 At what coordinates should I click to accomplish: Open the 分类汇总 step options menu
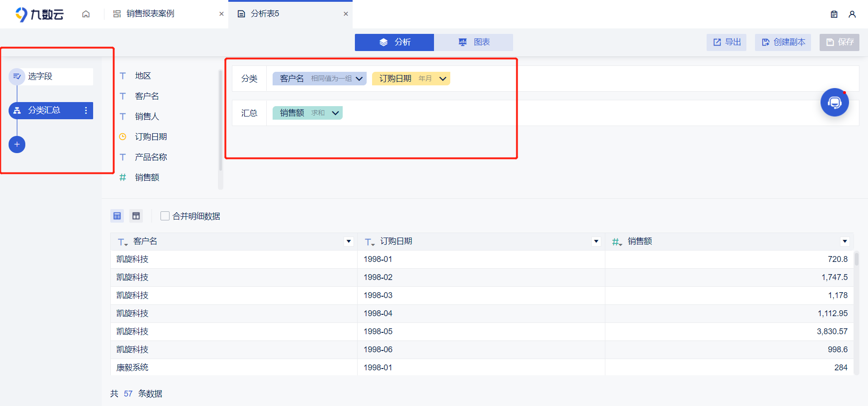tap(86, 110)
